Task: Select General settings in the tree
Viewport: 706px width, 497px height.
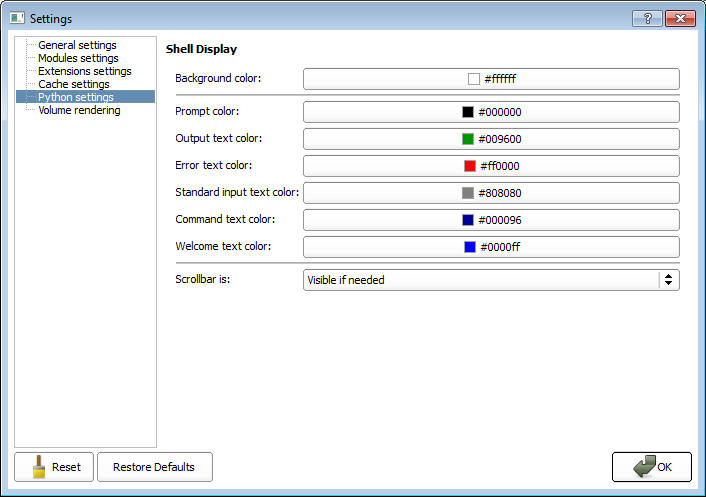Action: [x=77, y=45]
